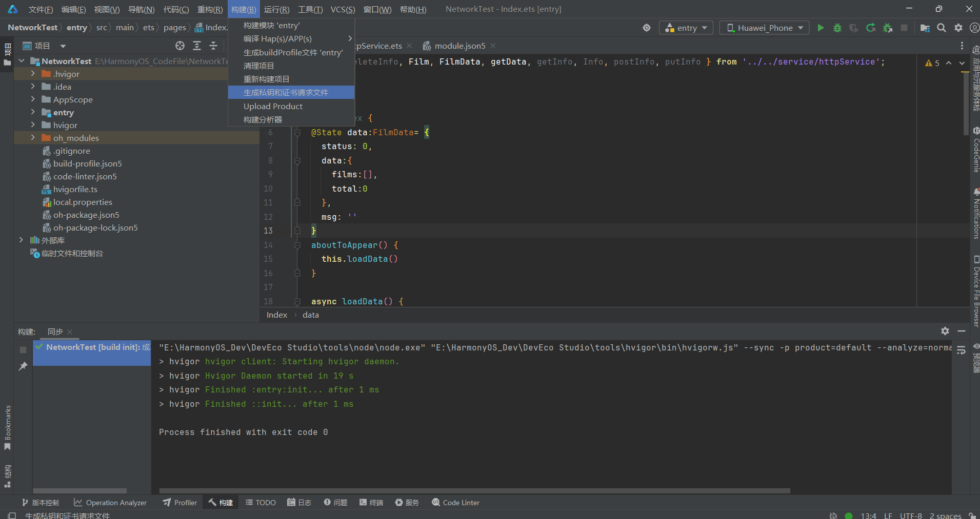Open the VCS(S) menu
Image resolution: width=980 pixels, height=519 pixels.
point(343,9)
